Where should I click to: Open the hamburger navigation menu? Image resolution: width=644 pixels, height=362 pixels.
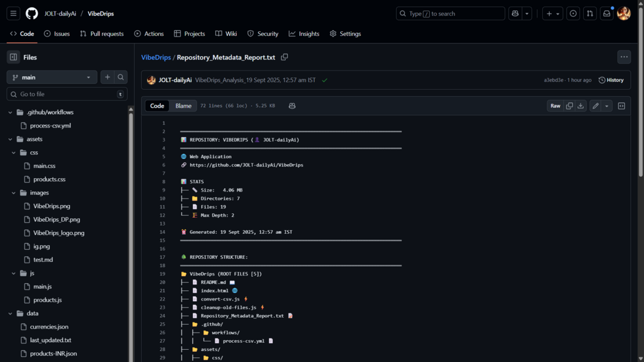coord(13,13)
